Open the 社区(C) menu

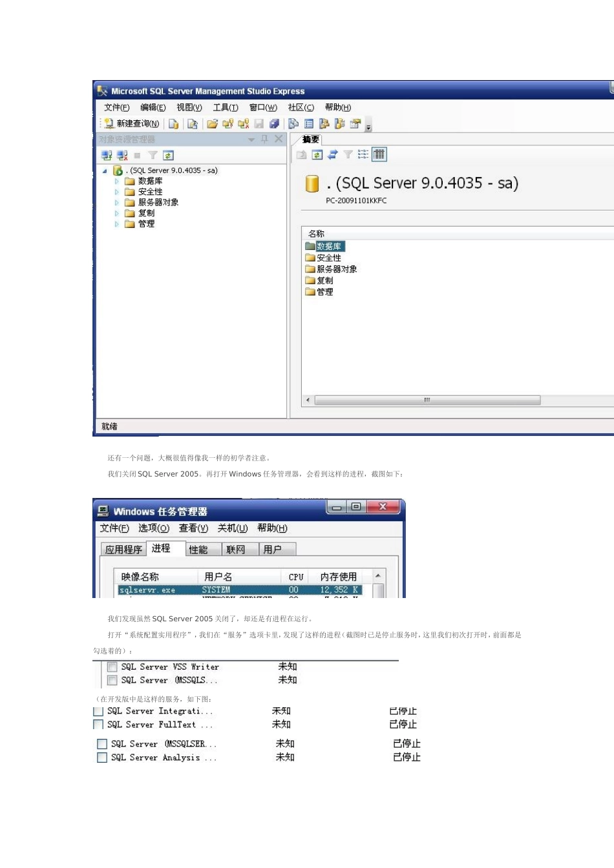pos(301,107)
